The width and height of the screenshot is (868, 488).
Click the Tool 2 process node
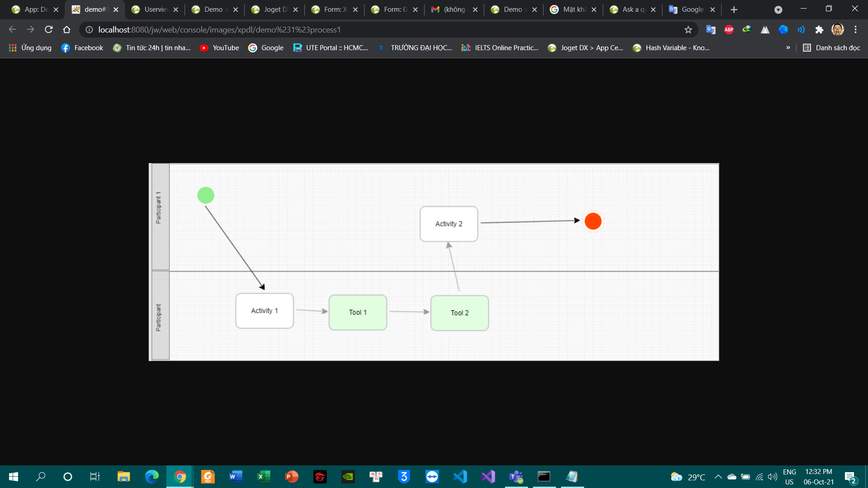click(459, 313)
